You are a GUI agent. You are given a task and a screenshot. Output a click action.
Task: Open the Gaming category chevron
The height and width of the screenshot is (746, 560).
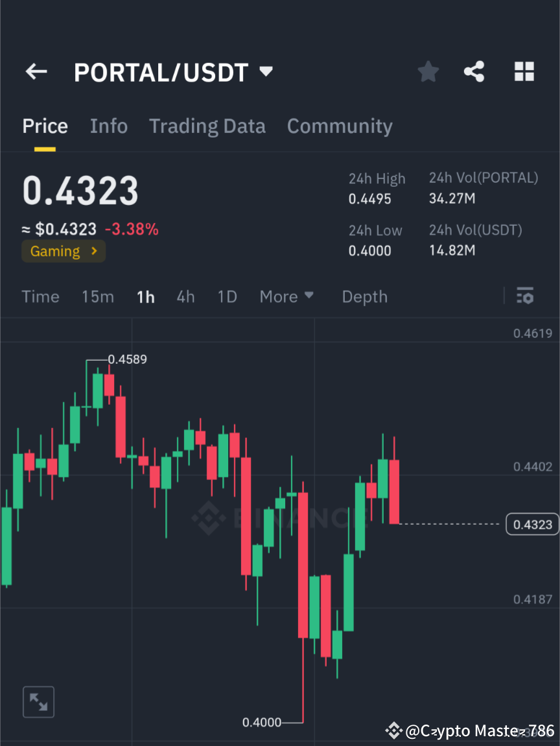(96, 251)
